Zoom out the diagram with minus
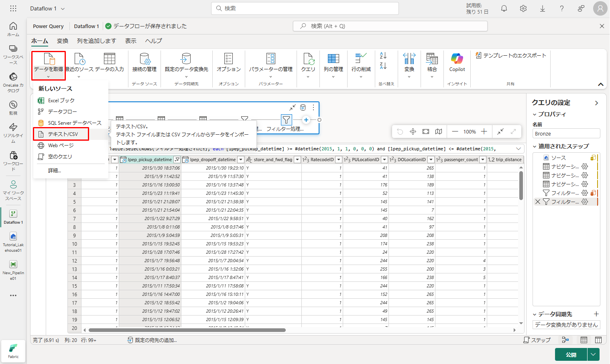Image resolution: width=610 pixels, height=364 pixels. pyautogui.click(x=455, y=131)
